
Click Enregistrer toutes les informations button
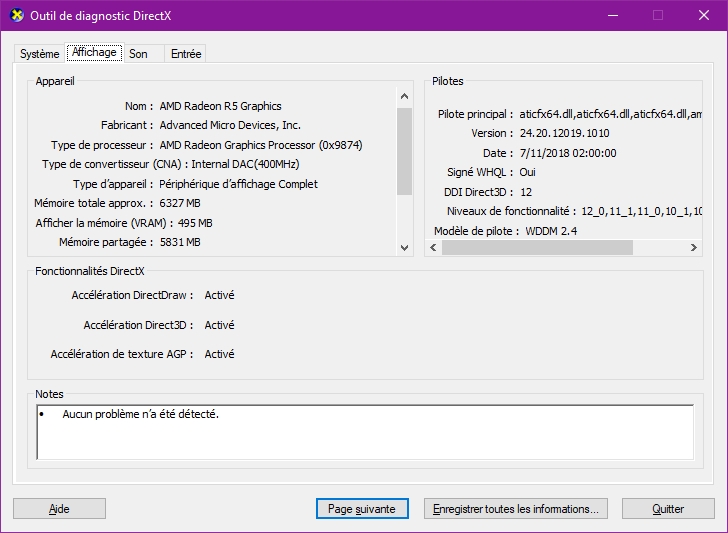(515, 509)
